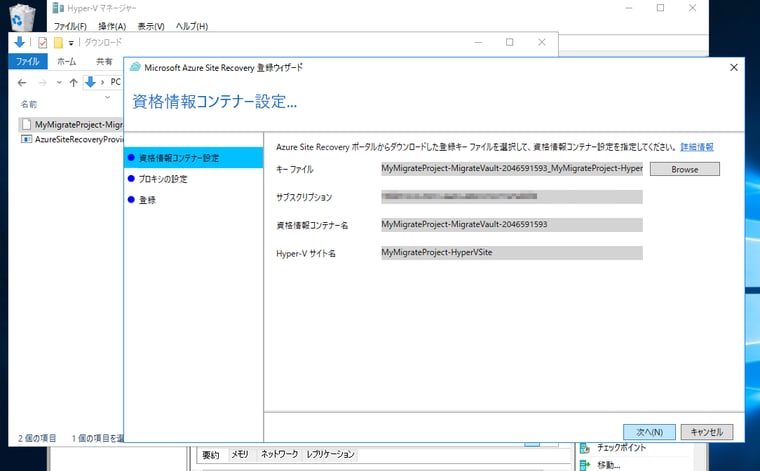Click the MyMigrateProject file document icon
This screenshot has width=760, height=471.
click(x=26, y=125)
